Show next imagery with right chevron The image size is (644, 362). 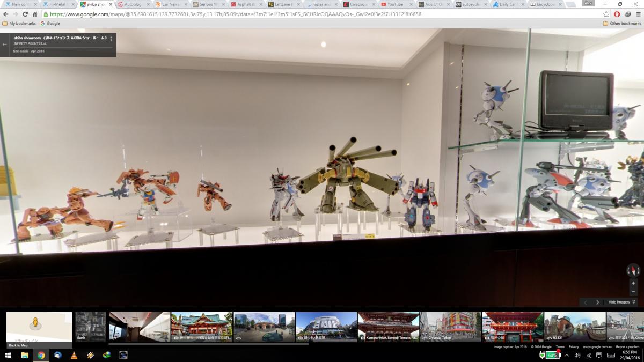597,302
